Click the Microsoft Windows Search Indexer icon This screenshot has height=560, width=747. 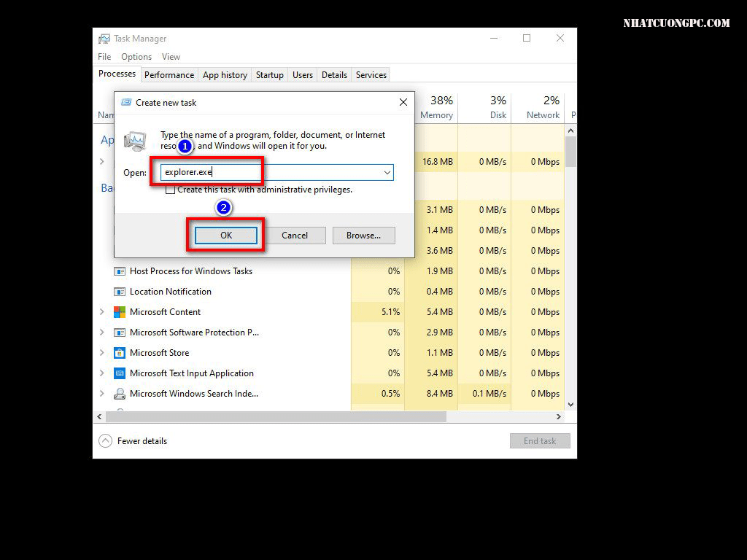pos(120,394)
